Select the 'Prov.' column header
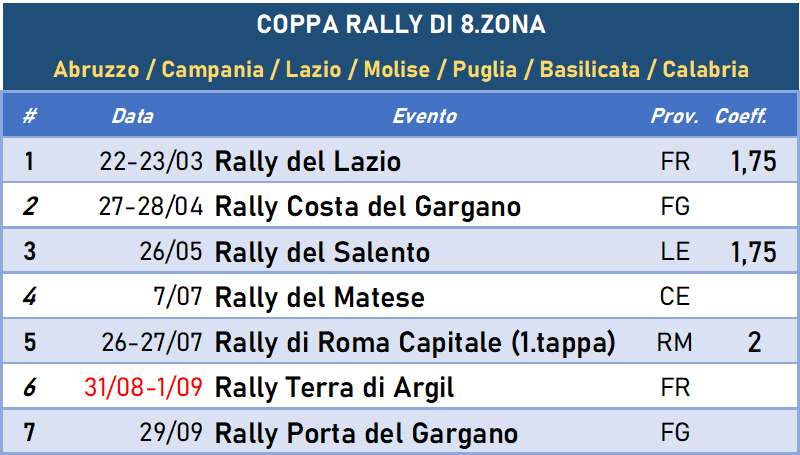Viewport: 800px width, 455px height. click(x=675, y=116)
